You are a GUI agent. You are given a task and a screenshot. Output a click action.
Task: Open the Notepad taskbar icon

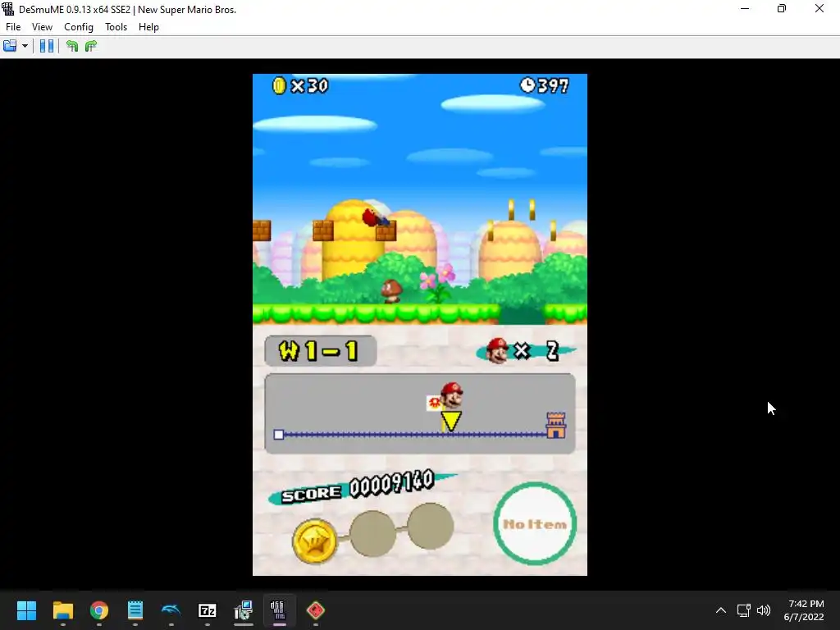click(x=135, y=610)
